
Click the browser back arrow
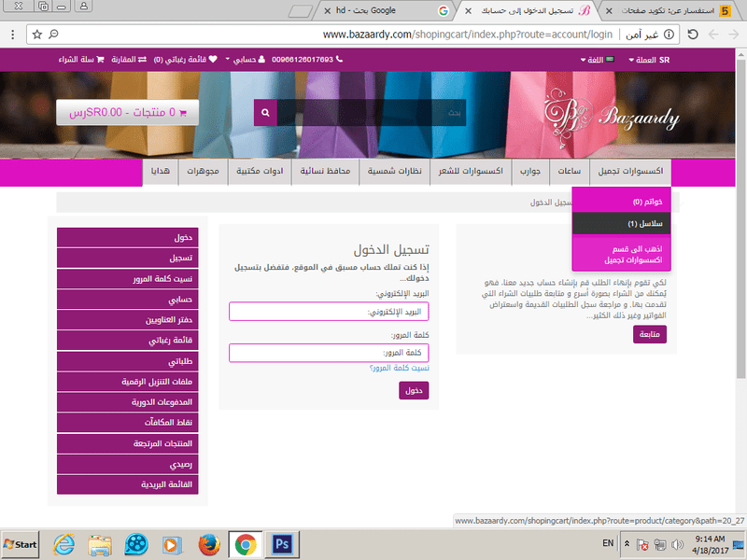click(713, 35)
